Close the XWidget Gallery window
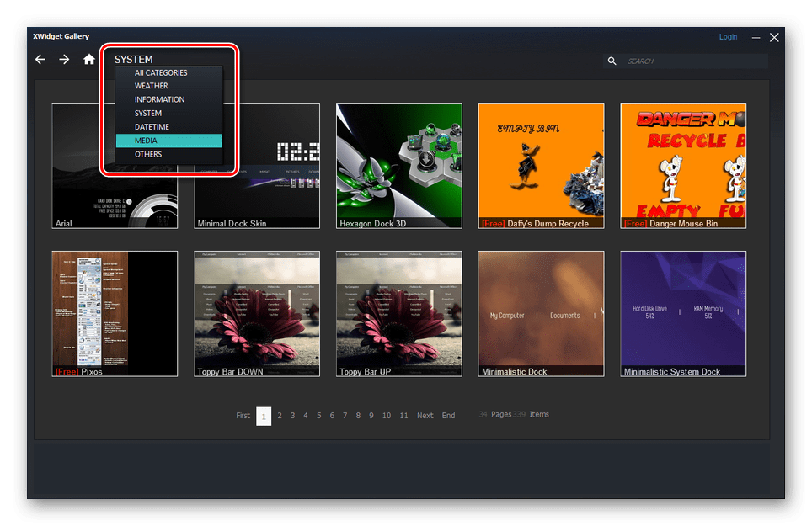This screenshot has width=812, height=526. [774, 37]
